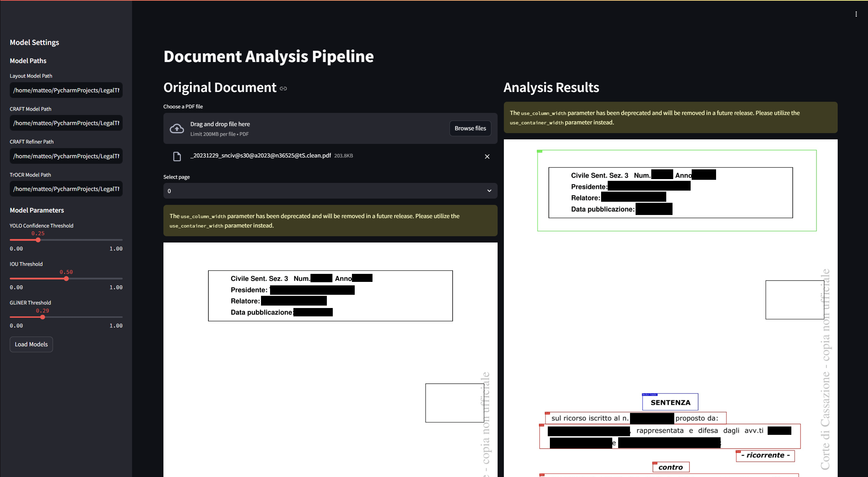
Task: Remove the uploaded PDF file
Action: 487,156
